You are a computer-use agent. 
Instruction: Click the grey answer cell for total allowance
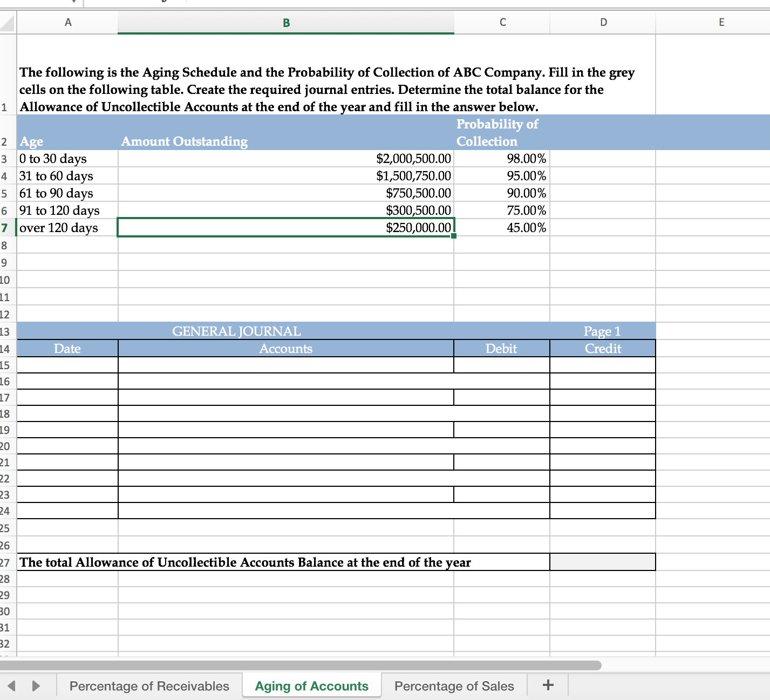[x=603, y=562]
